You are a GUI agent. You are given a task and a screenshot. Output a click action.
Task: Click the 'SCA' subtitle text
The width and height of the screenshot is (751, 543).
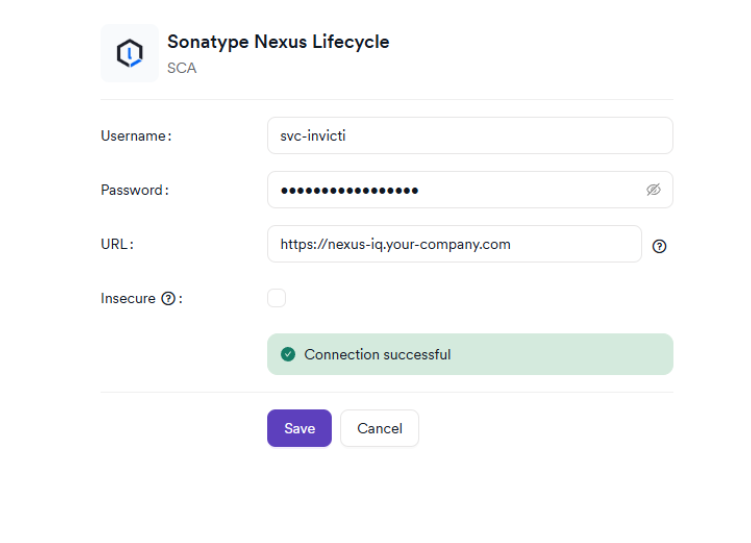(182, 68)
